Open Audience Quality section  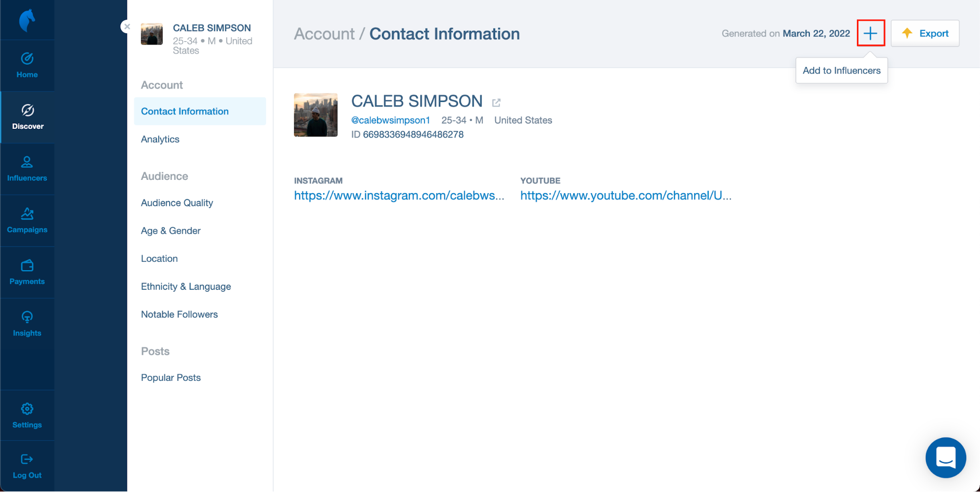point(177,203)
